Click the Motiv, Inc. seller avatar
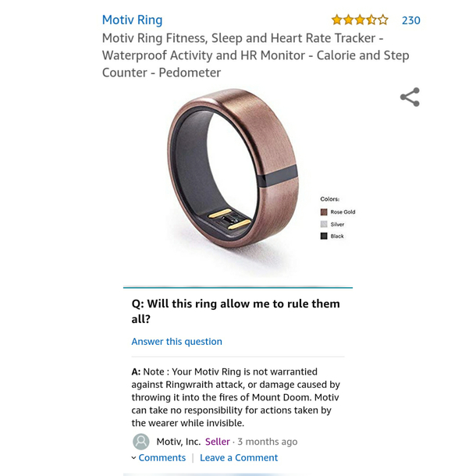 point(141,442)
